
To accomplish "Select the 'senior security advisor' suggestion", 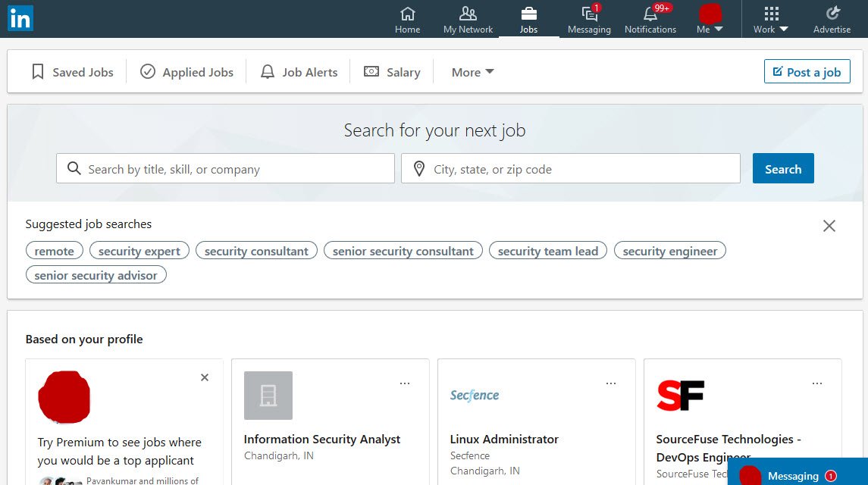I will point(96,275).
